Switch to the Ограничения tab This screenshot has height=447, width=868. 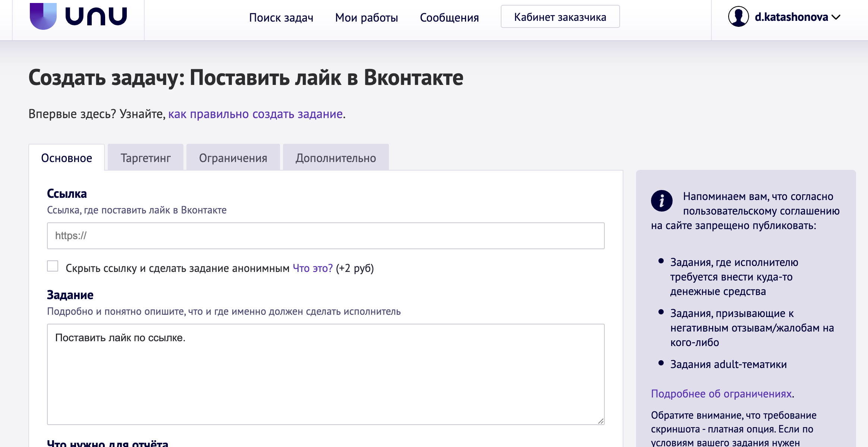233,158
